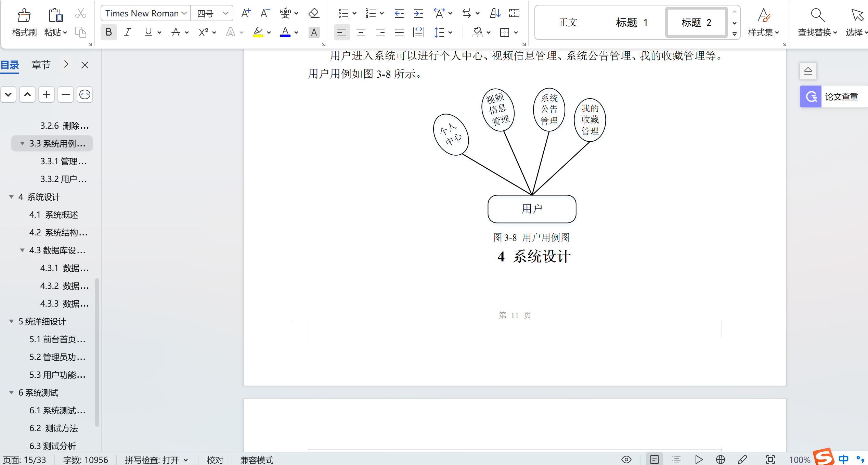Viewport: 868px width, 465px height.
Task: Select center text alignment
Action: 361,33
